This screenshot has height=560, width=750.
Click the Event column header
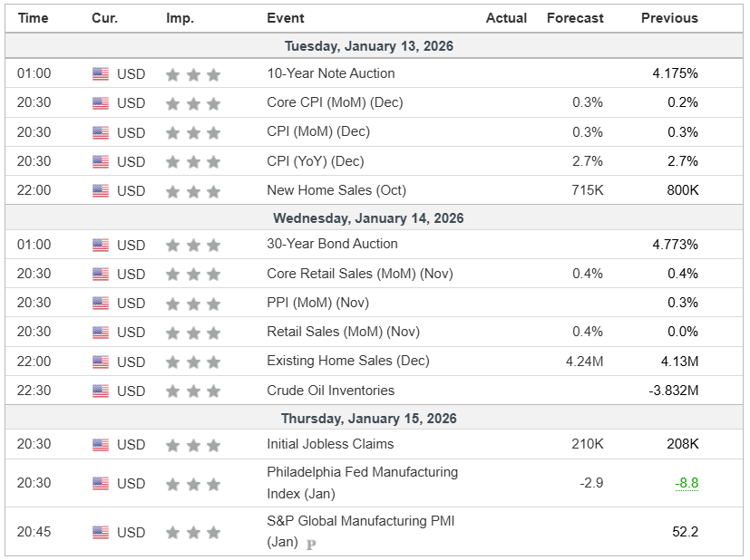(286, 18)
